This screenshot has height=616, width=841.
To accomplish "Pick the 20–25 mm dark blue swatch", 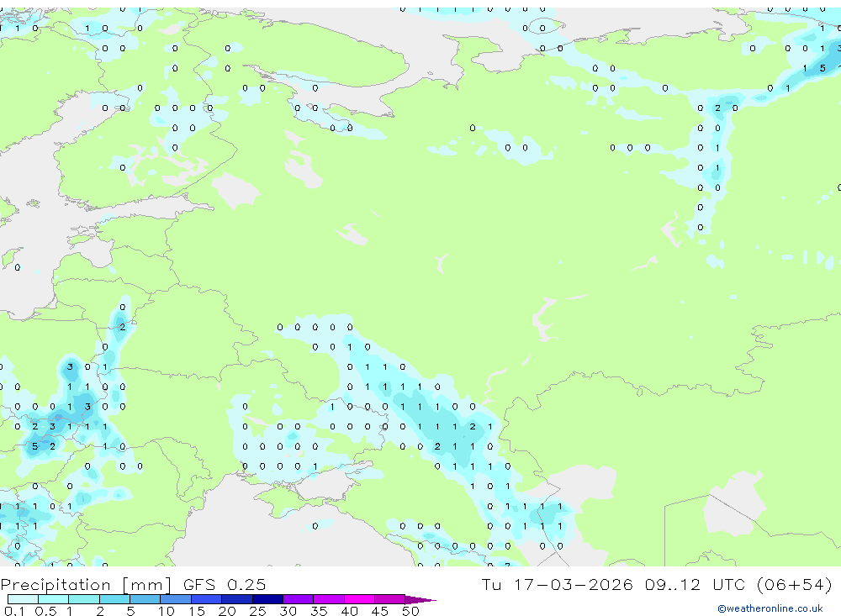I will tap(237, 599).
